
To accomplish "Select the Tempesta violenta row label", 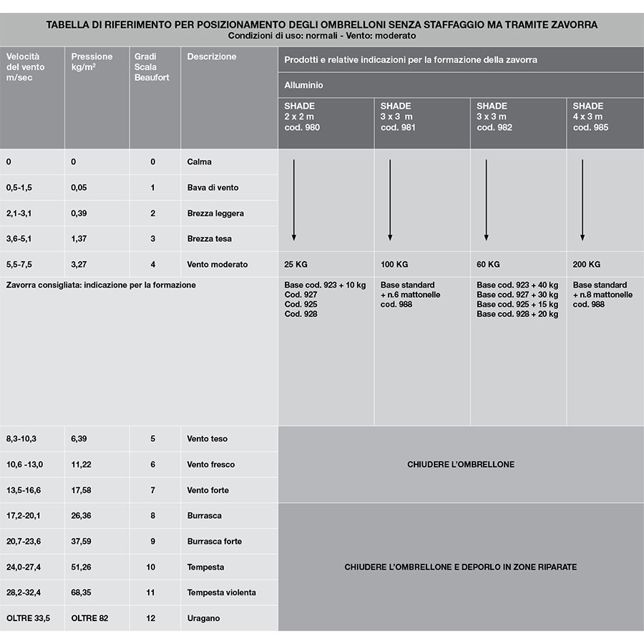I will coord(221,592).
